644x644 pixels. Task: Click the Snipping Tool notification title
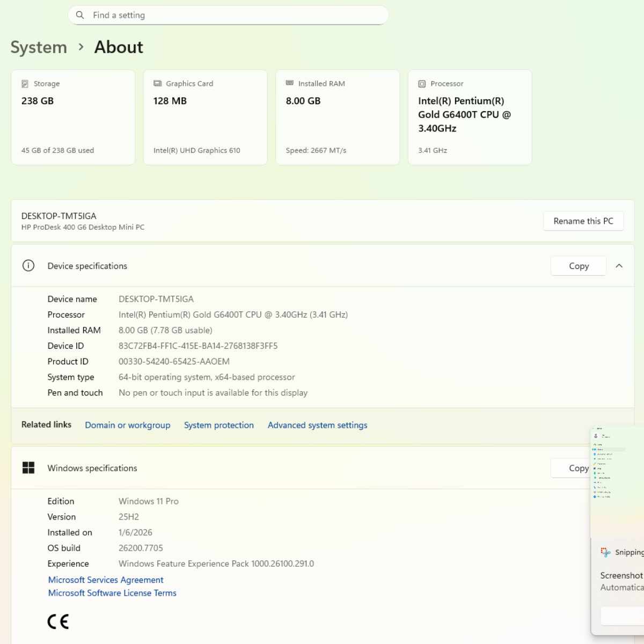(629, 552)
